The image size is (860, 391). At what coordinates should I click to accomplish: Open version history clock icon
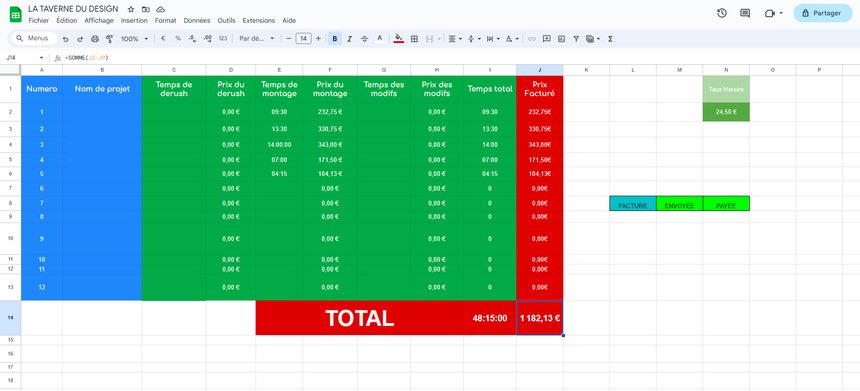pyautogui.click(x=722, y=13)
